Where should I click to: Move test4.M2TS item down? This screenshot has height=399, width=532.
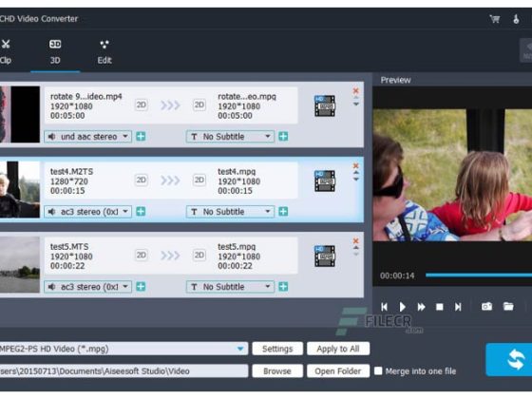pos(356,180)
